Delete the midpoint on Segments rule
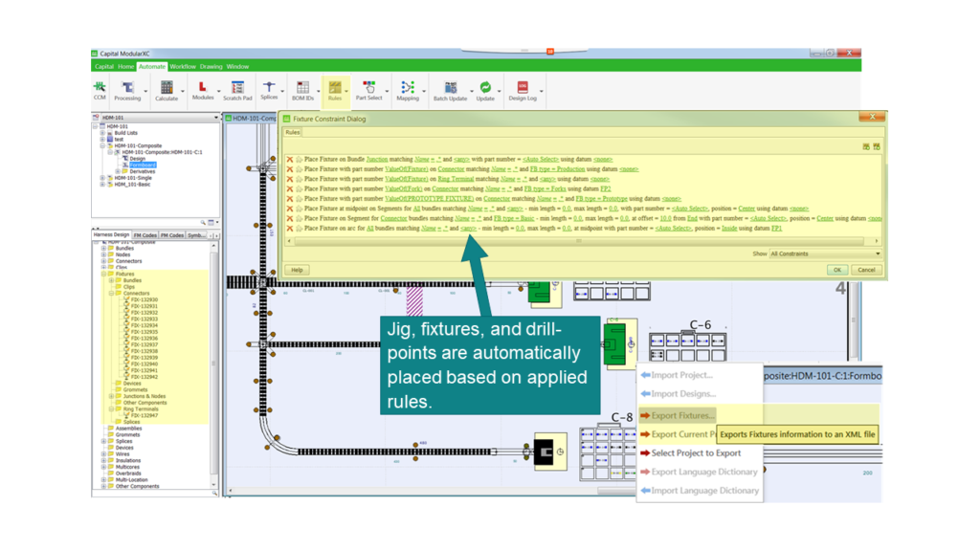This screenshot has height=551, width=980. coord(290,209)
